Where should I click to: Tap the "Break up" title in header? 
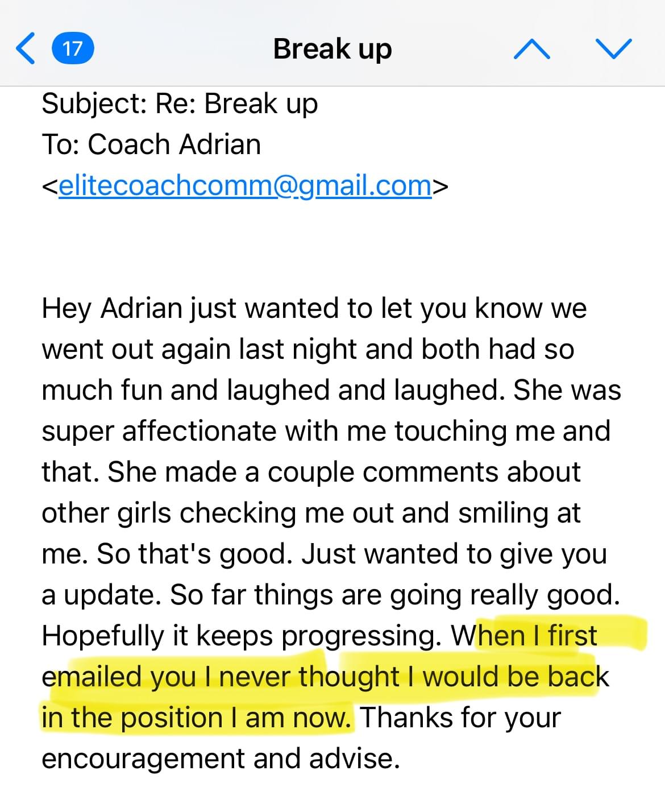pyautogui.click(x=332, y=49)
